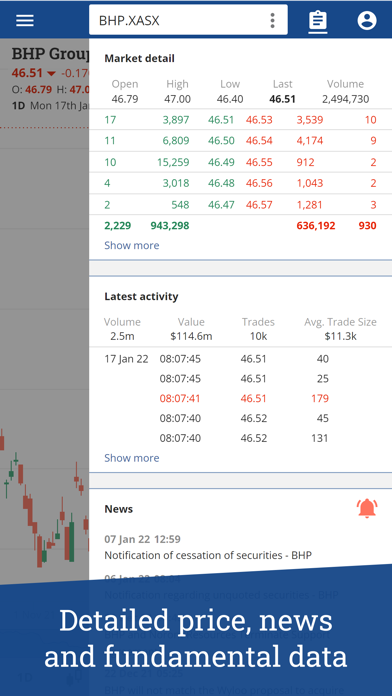Show more market depth rows
The width and height of the screenshot is (392, 696).
(x=131, y=245)
